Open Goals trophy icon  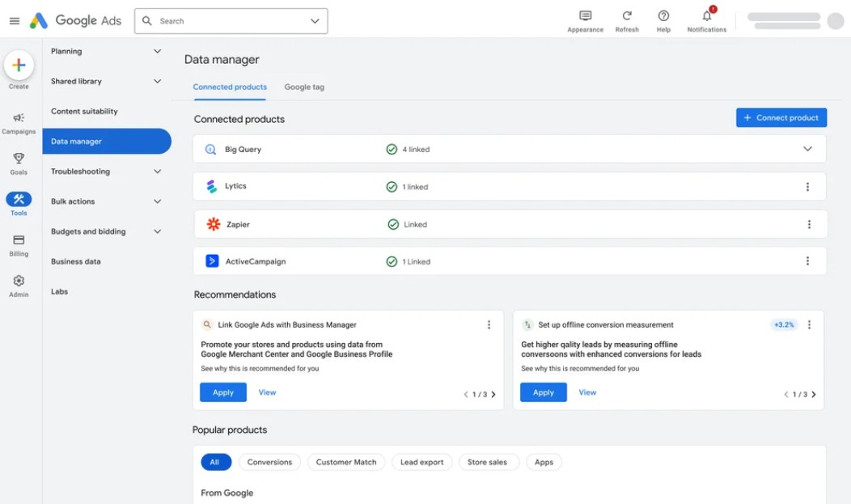[x=19, y=158]
